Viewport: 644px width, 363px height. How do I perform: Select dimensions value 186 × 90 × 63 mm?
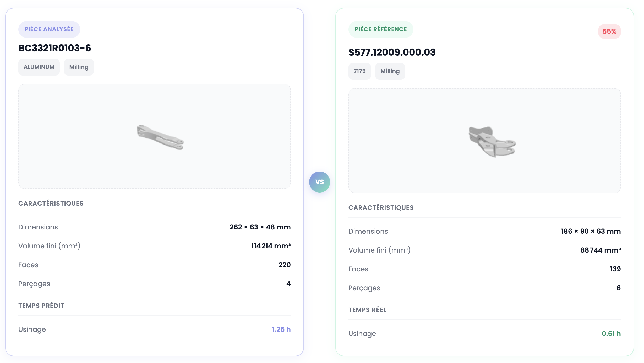tap(591, 231)
